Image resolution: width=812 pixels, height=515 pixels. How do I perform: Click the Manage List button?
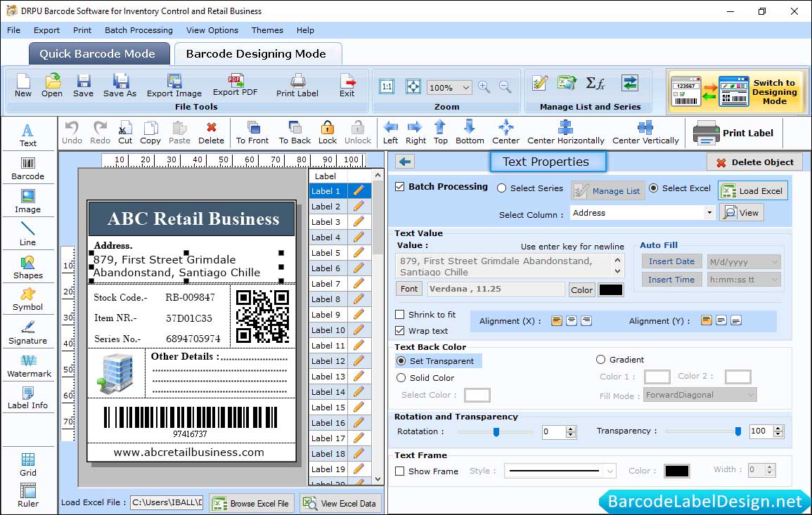coord(609,190)
